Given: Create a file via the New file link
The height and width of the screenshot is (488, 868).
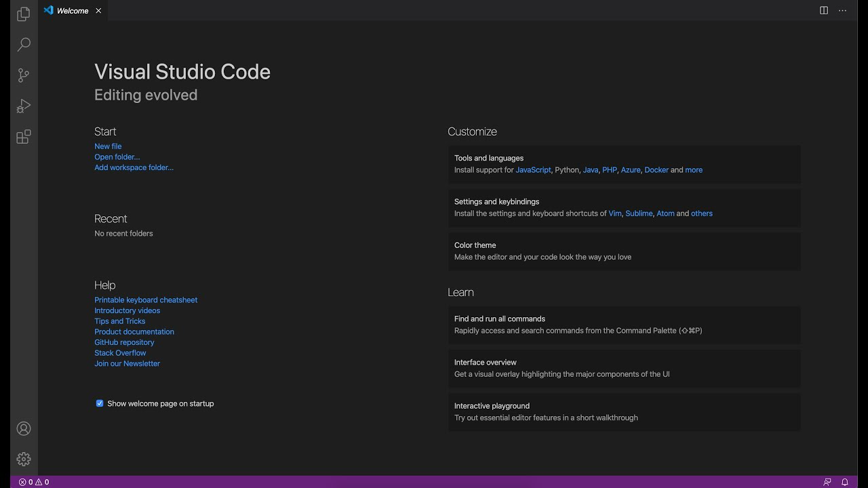Looking at the screenshot, I should [x=108, y=146].
